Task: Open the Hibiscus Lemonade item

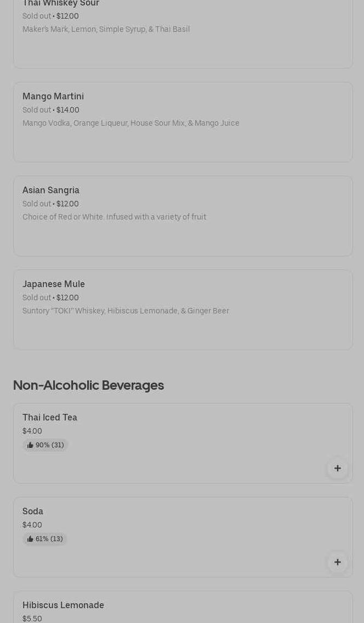Action: (63, 605)
